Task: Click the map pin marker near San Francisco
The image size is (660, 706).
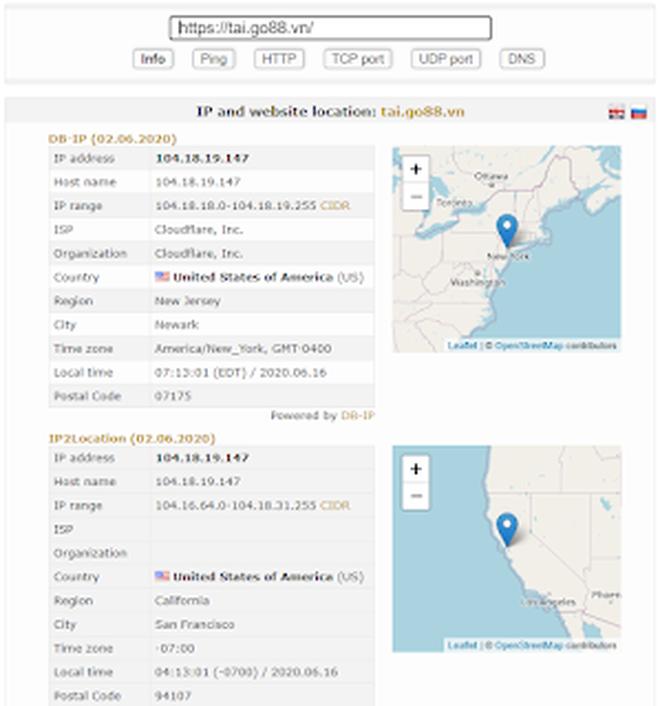Action: pyautogui.click(x=507, y=528)
